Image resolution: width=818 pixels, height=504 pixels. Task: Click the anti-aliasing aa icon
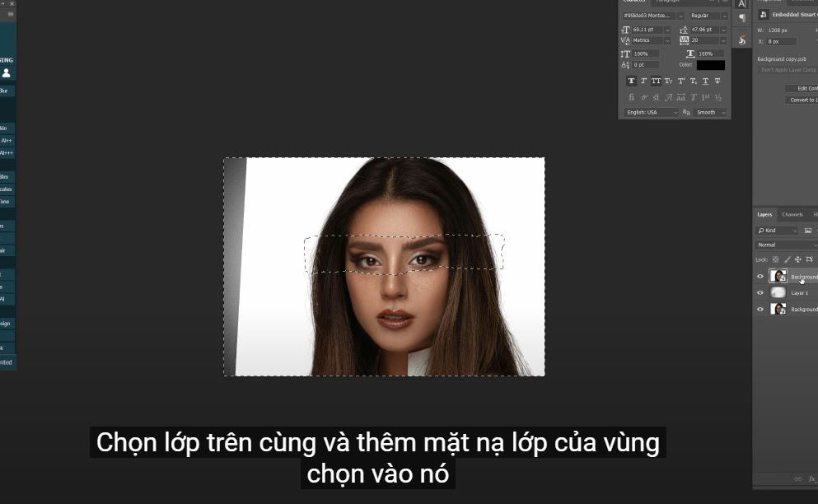coord(686,112)
